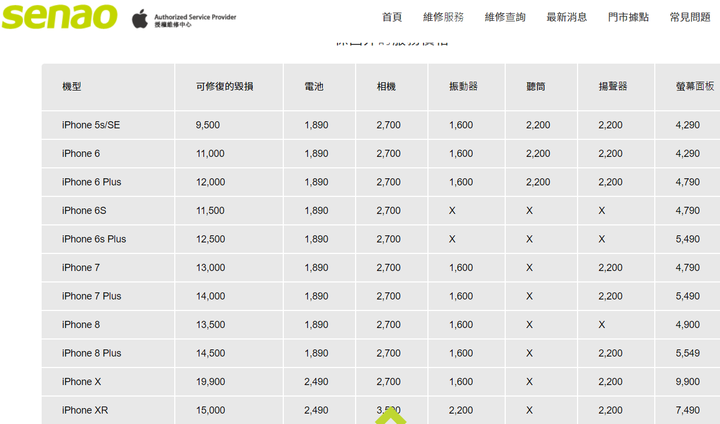
Task: Click the X receiver cell for iPhone 8
Action: tap(529, 324)
